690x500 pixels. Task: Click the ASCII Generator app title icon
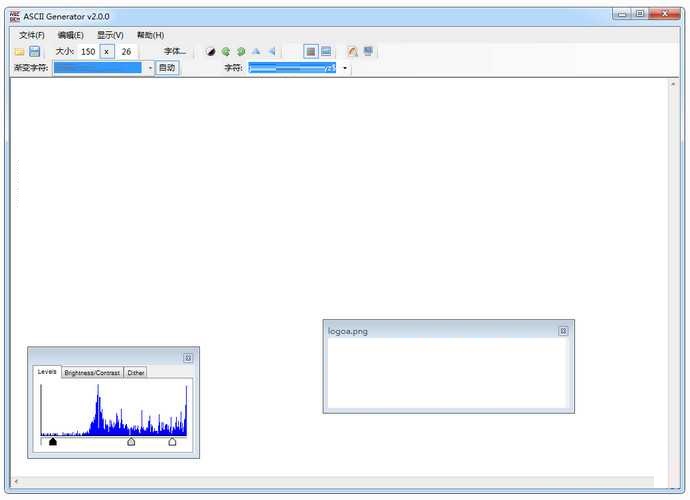coord(15,17)
